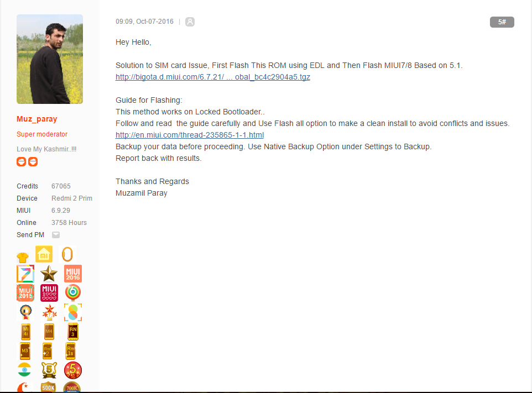Open the en.miui.com thread-235865 guide link
Viewport: 532px width, 393px height.
[x=190, y=135]
